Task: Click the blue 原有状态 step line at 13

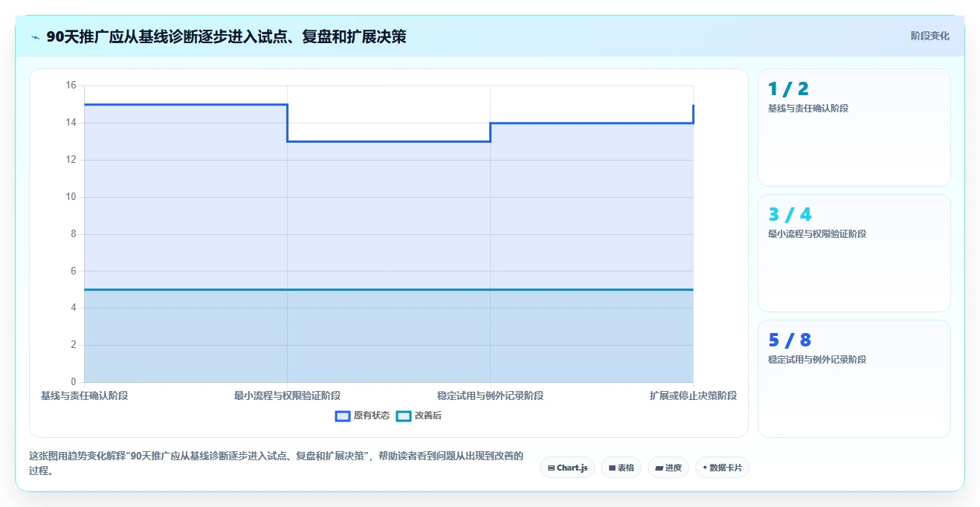Action: tap(388, 141)
